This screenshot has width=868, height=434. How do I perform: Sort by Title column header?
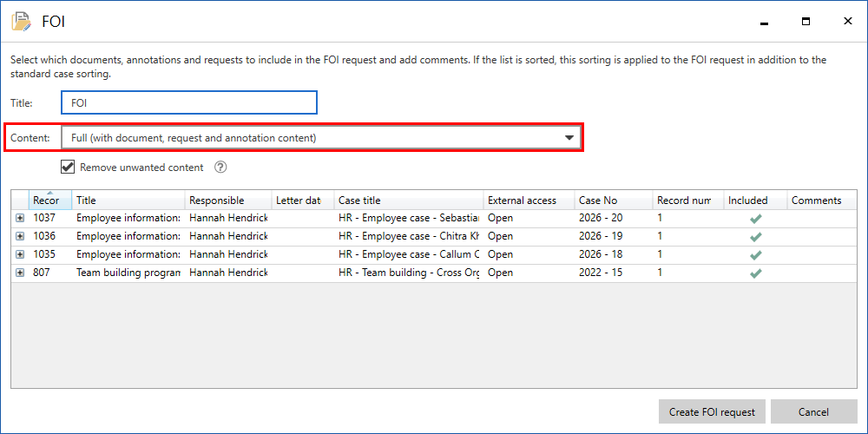[128, 201]
